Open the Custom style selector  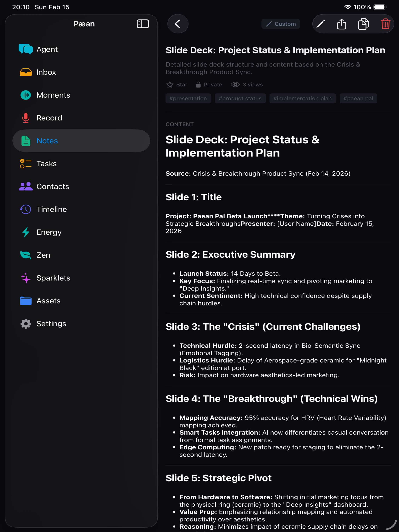pyautogui.click(x=280, y=24)
